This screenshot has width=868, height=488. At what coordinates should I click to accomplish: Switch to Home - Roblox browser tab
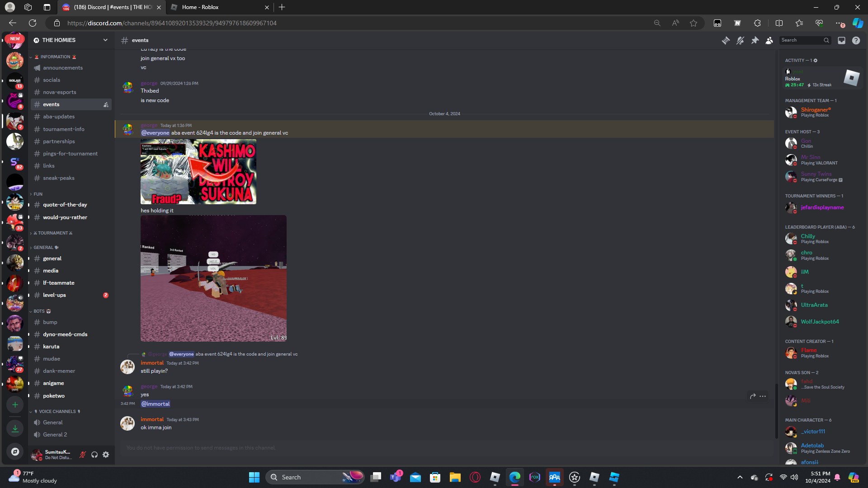[x=219, y=7]
